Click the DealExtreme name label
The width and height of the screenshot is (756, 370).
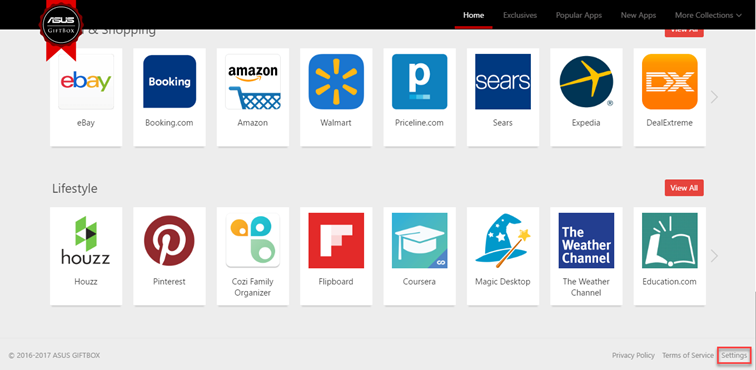pos(670,123)
